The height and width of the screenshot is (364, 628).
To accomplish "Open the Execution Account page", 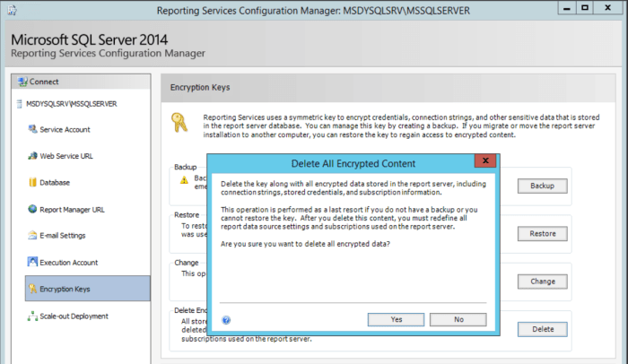I will pyautogui.click(x=68, y=263).
